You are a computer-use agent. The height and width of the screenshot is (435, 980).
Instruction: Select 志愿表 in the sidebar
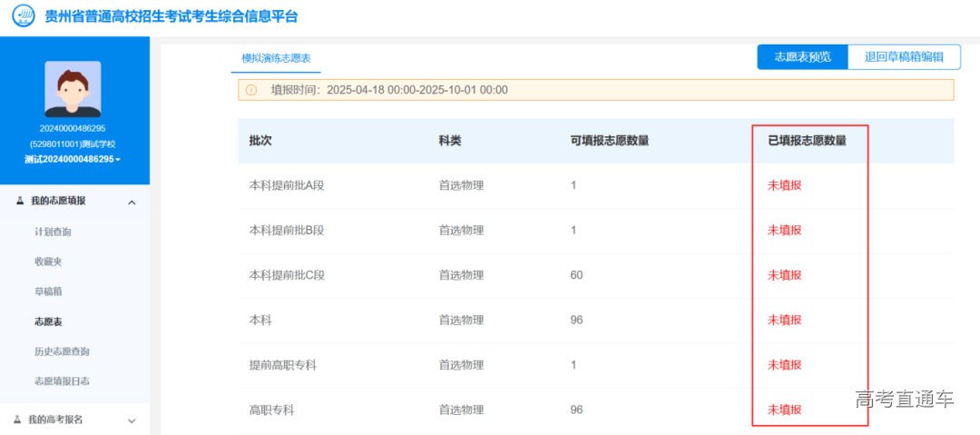click(48, 321)
